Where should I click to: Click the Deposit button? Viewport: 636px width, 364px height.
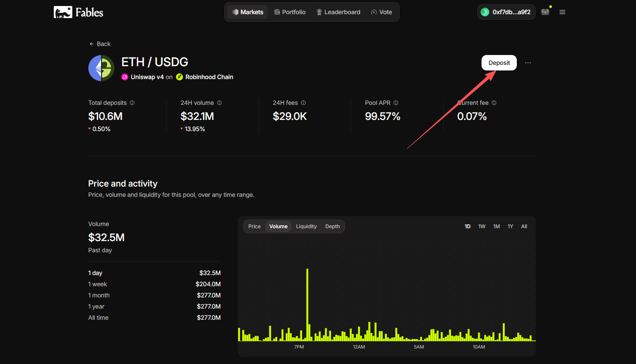tap(499, 63)
